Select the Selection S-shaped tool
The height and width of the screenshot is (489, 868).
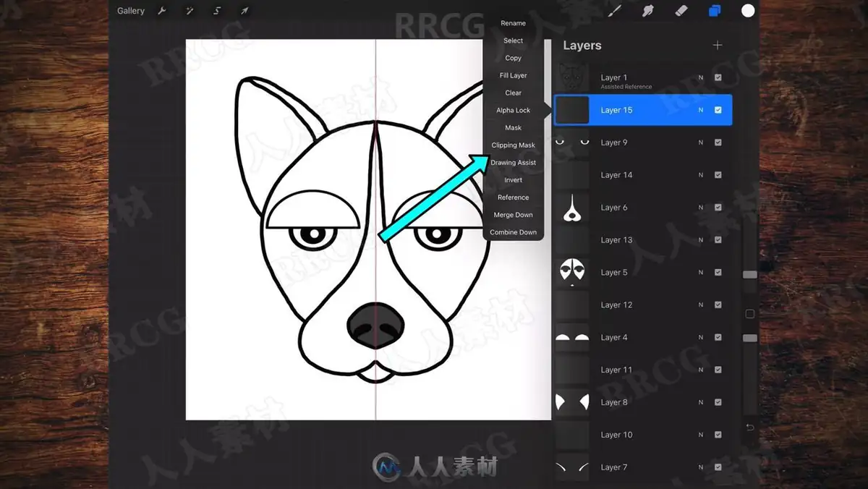tap(217, 11)
